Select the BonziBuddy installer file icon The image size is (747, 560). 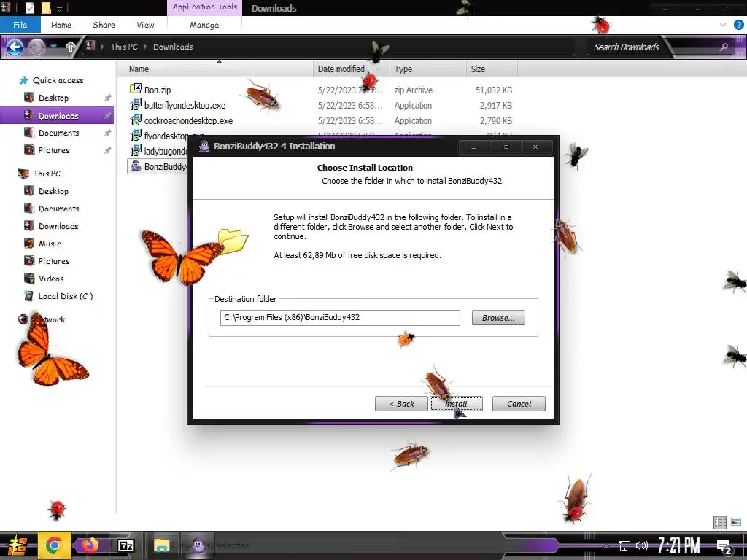[136, 166]
